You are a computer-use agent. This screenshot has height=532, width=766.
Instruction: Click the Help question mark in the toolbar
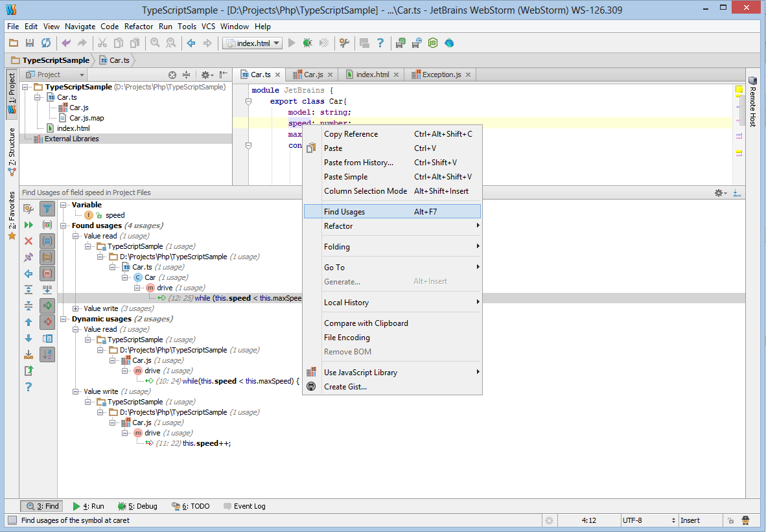pyautogui.click(x=380, y=43)
